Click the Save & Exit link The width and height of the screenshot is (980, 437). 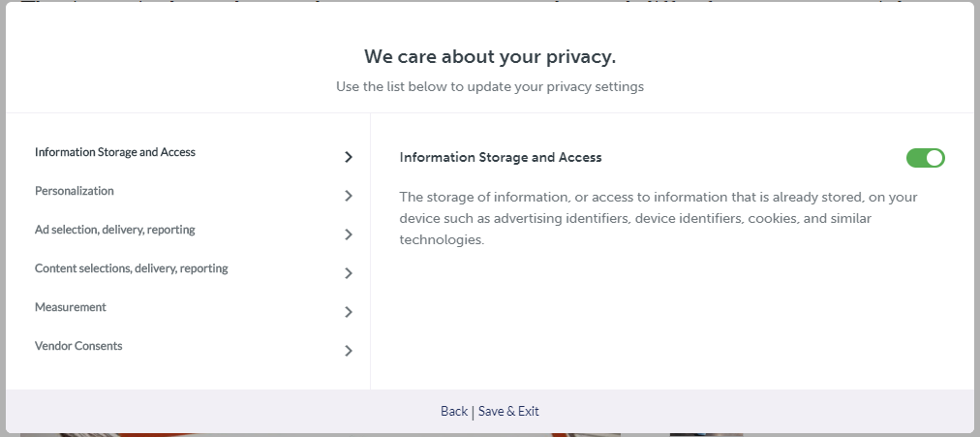[x=508, y=411]
